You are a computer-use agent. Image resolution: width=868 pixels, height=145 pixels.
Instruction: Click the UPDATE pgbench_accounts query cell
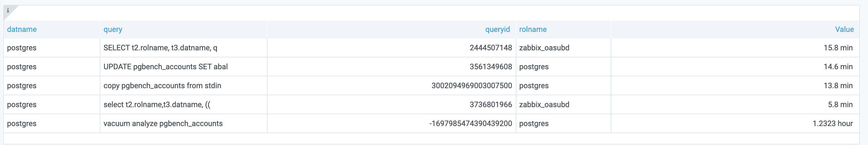click(x=165, y=67)
